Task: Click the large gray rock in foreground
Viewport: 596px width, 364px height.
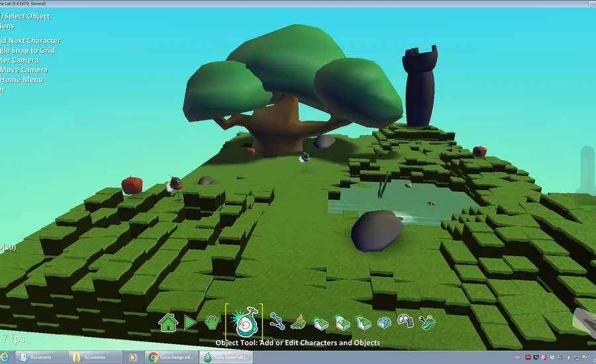Action: pos(376,230)
